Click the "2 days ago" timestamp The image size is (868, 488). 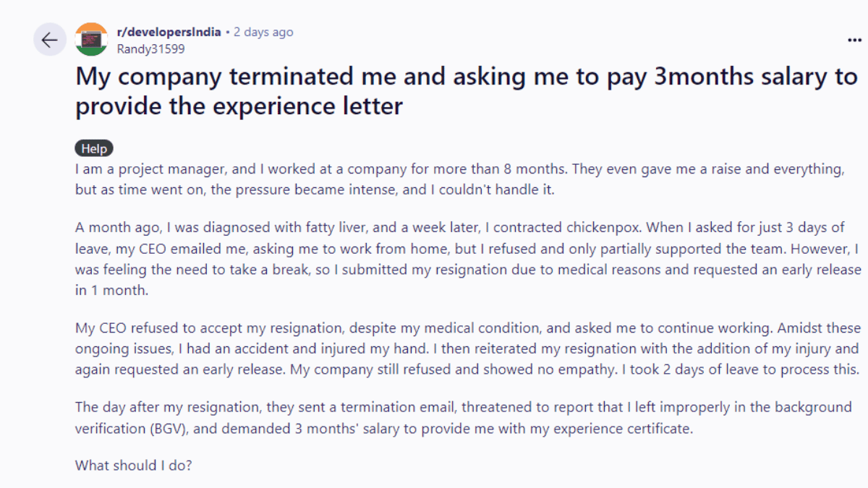(x=263, y=32)
